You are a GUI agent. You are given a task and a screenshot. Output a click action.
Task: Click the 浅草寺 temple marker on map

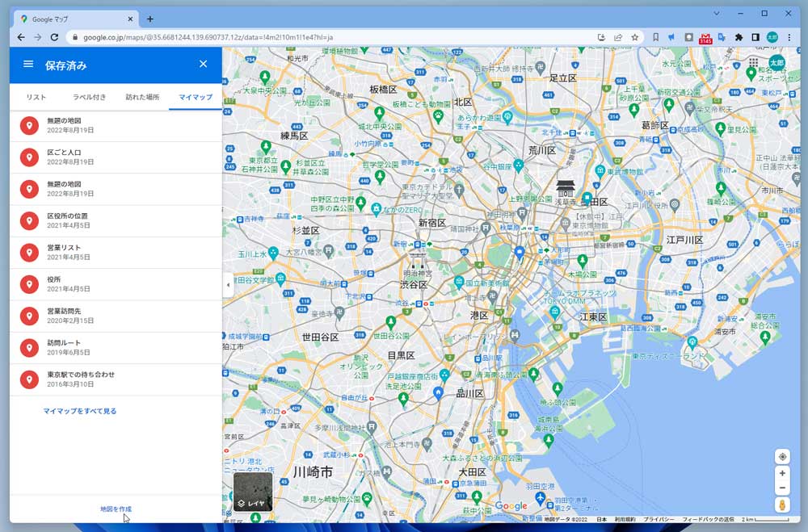click(565, 188)
